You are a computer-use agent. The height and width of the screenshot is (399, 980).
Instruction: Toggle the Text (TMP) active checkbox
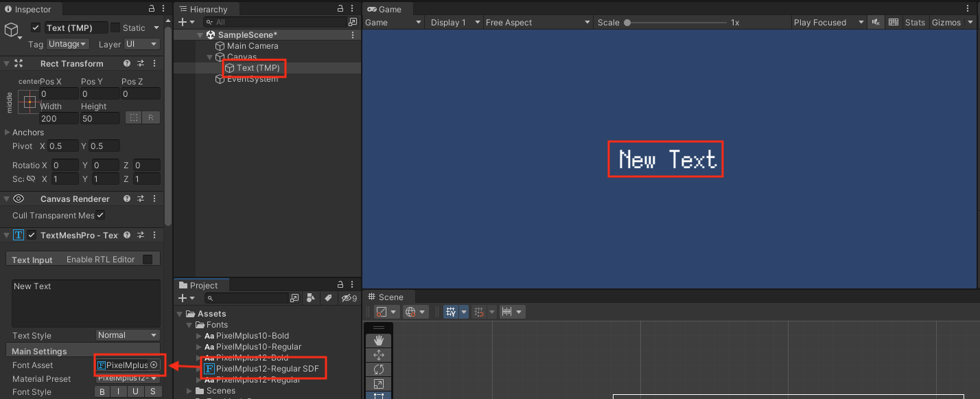36,27
